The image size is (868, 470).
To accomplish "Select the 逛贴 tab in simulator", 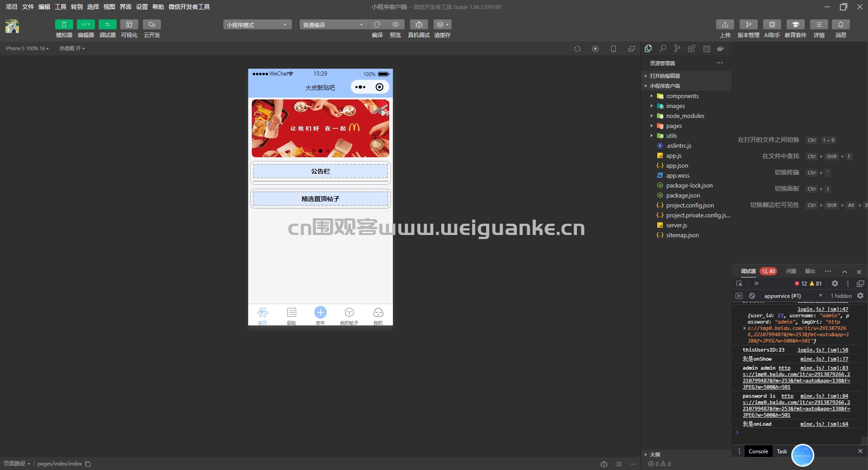I will [x=292, y=315].
